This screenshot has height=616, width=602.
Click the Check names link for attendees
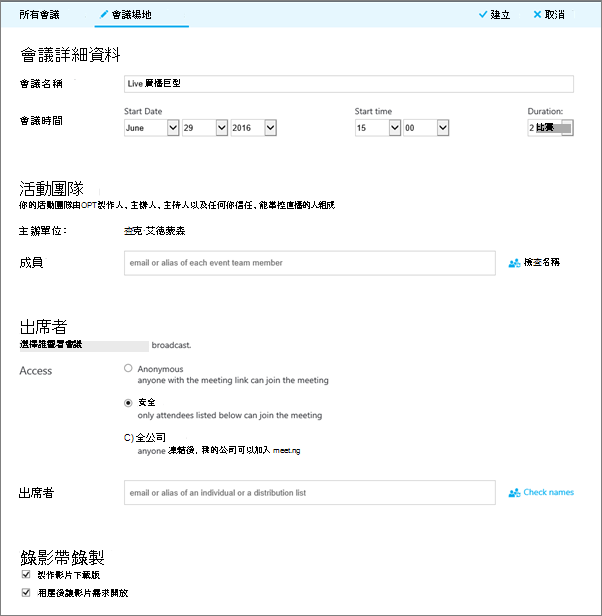tap(549, 492)
